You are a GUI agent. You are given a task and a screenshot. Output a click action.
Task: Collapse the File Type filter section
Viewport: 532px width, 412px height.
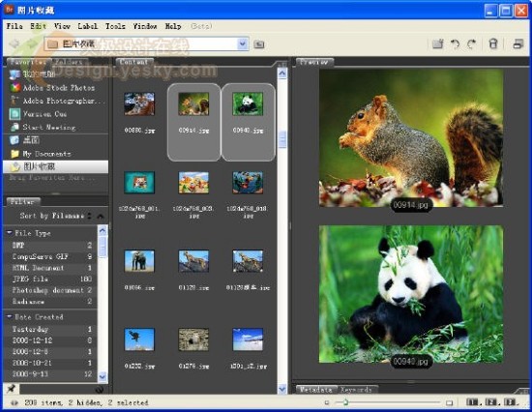point(10,233)
